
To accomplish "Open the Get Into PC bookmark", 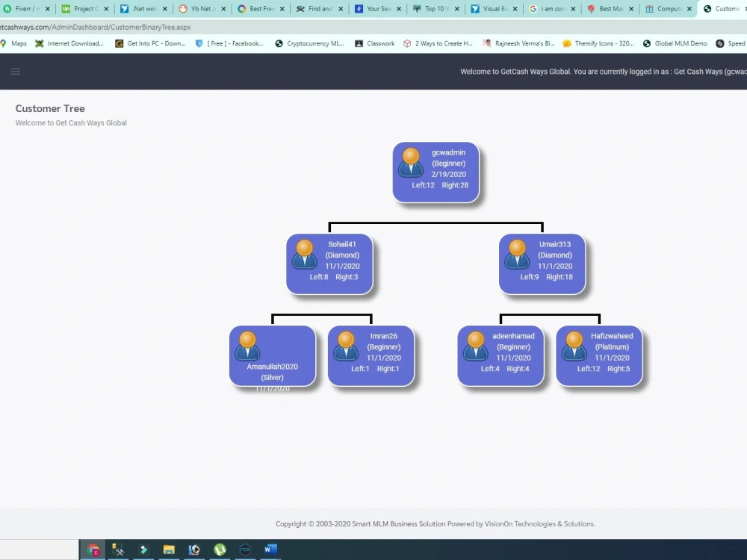I will [x=150, y=43].
